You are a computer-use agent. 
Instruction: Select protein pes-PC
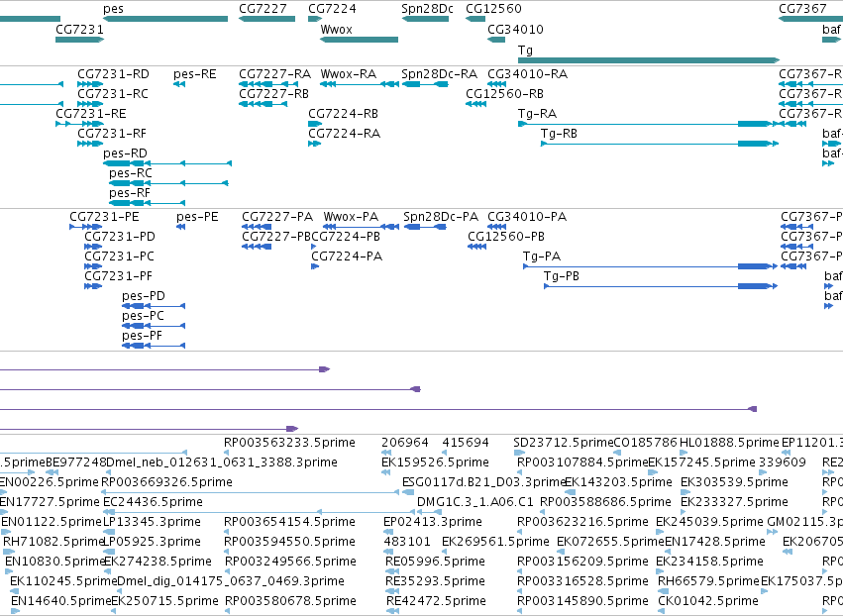tap(143, 317)
